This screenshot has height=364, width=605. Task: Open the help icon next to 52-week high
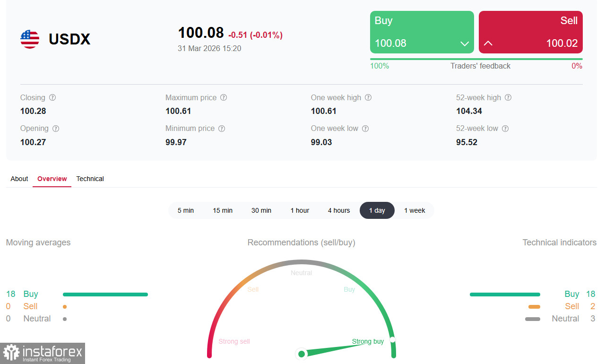click(508, 97)
